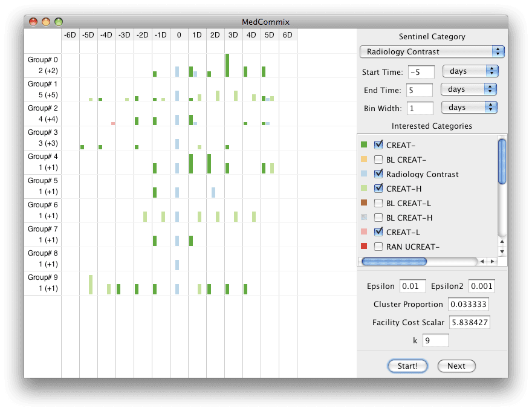Disable the CREAT-H category
The height and width of the screenshot is (411, 532).
(x=378, y=189)
